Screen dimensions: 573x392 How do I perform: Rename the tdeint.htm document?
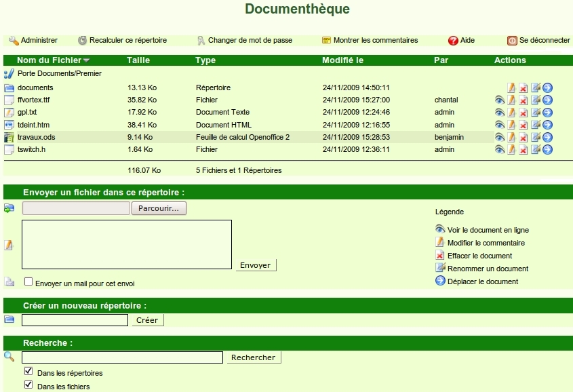click(536, 125)
